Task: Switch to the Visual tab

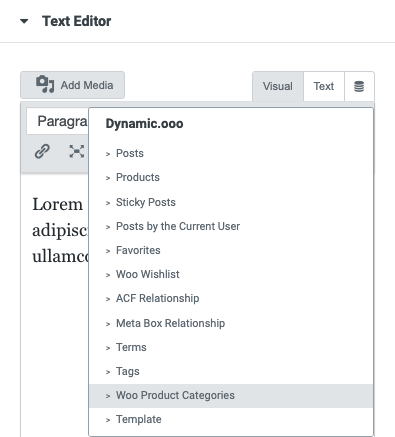Action: (x=278, y=86)
